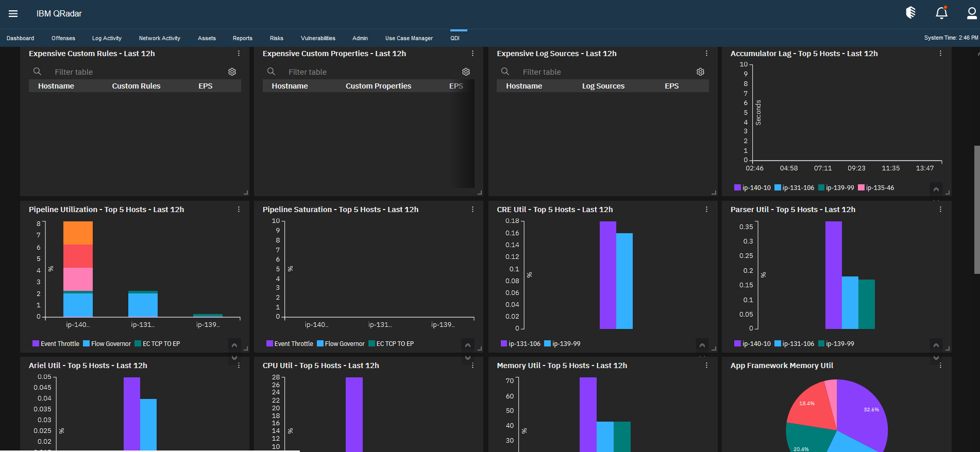
Task: Open options menu for Memory Util panel
Action: coord(706,366)
